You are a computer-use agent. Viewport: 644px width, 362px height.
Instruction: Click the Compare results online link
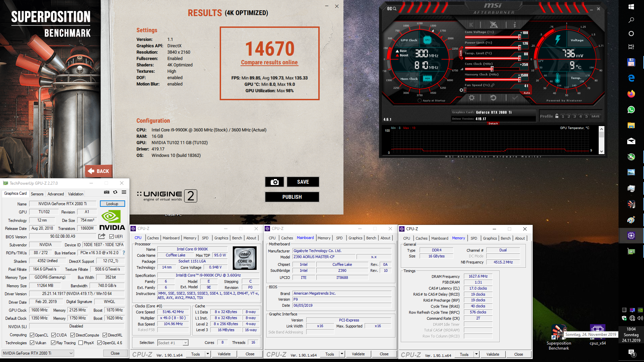269,62
